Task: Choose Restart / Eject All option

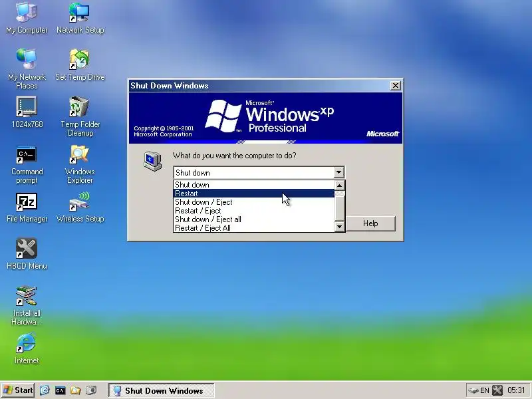Action: coord(254,228)
